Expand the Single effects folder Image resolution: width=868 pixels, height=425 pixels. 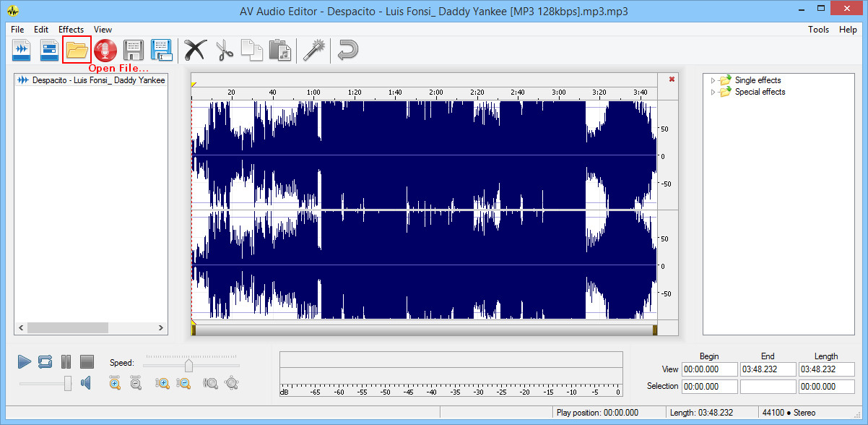point(713,80)
